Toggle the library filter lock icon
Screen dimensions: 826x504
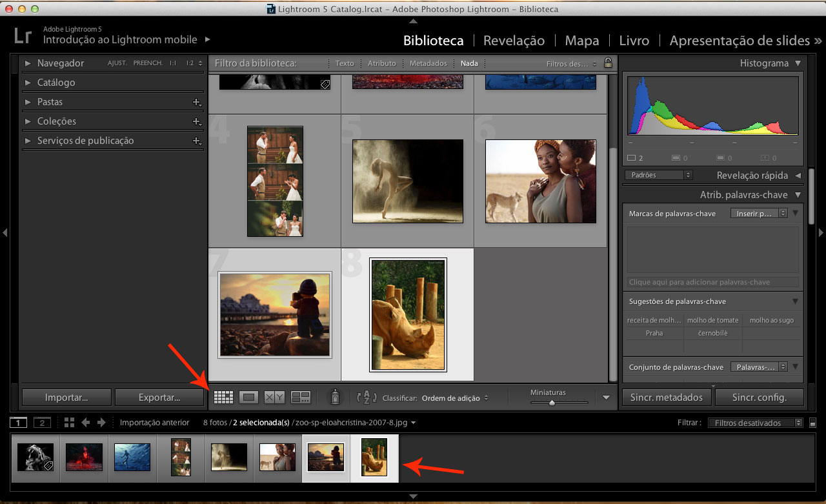[x=607, y=63]
